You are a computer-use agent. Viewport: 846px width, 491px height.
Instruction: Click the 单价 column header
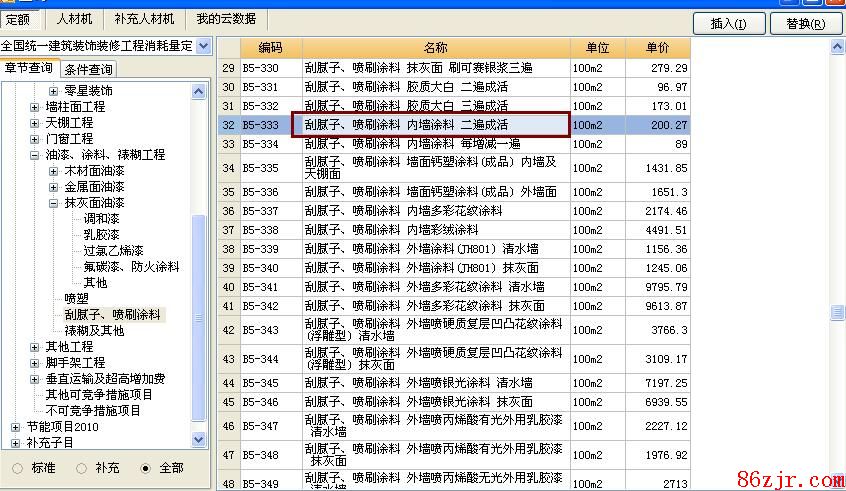657,48
